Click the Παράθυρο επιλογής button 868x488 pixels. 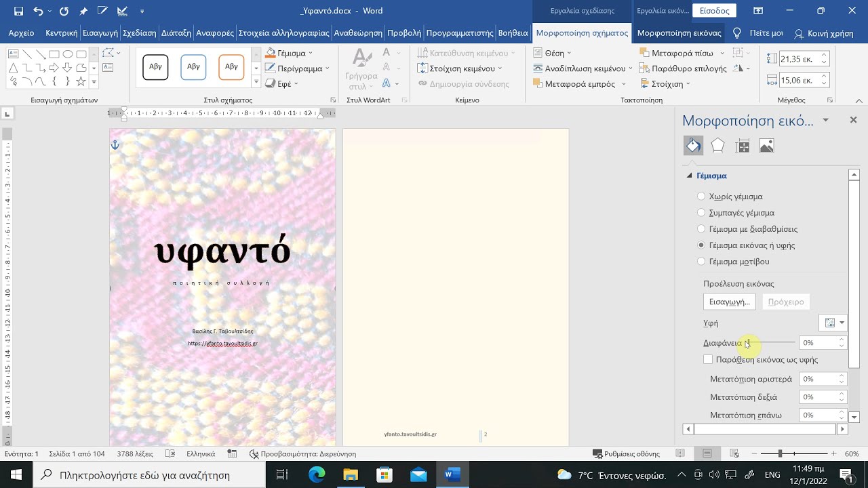[684, 68]
